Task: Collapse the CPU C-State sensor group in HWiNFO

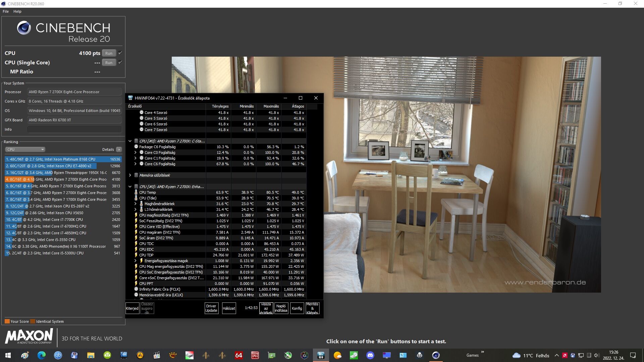Action: coord(130,141)
